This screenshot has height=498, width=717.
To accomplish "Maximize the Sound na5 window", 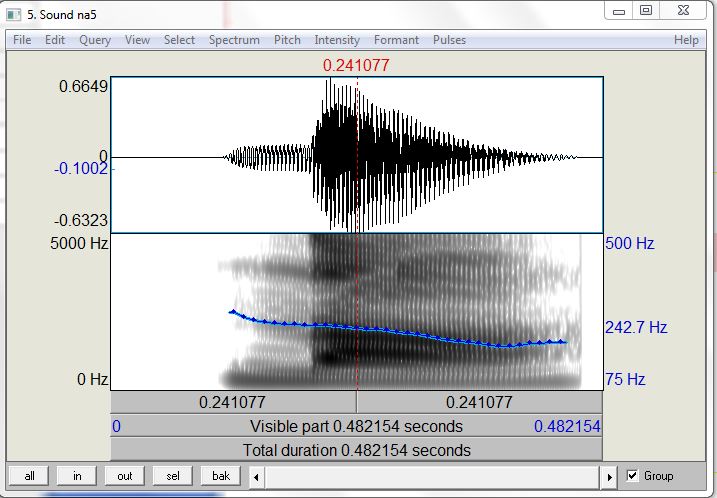I will pyautogui.click(x=646, y=11).
